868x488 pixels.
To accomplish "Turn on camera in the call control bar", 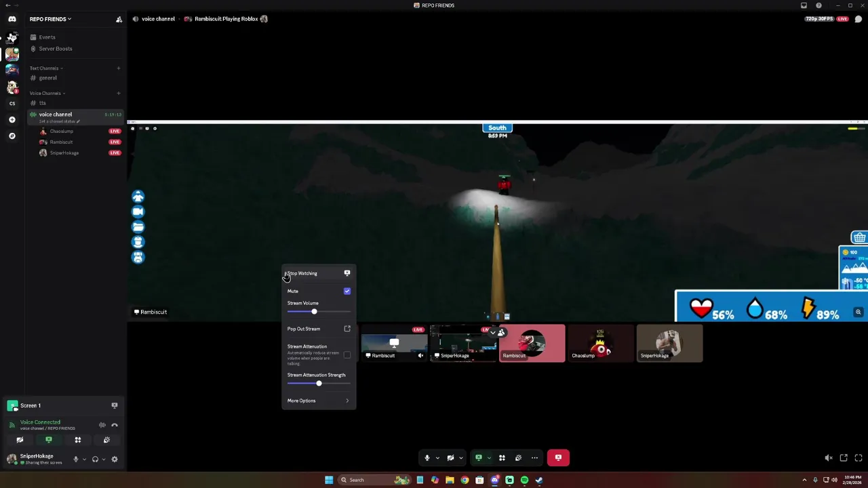I will (x=450, y=457).
